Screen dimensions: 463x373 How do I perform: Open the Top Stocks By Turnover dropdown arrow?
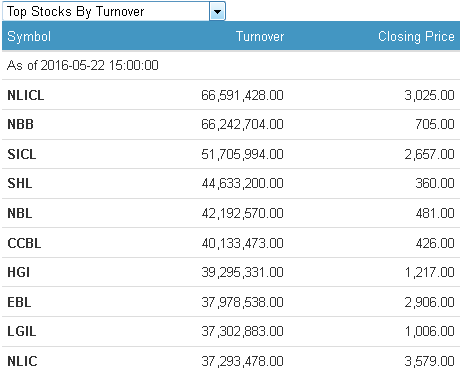click(217, 11)
